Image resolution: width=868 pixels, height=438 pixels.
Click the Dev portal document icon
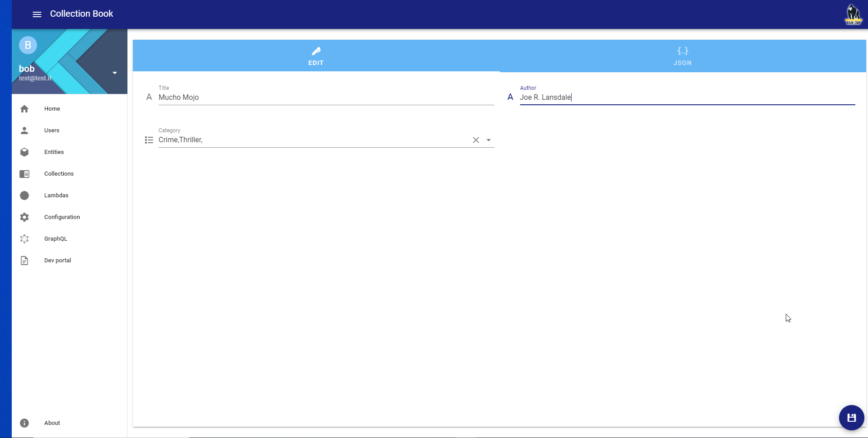pyautogui.click(x=24, y=261)
